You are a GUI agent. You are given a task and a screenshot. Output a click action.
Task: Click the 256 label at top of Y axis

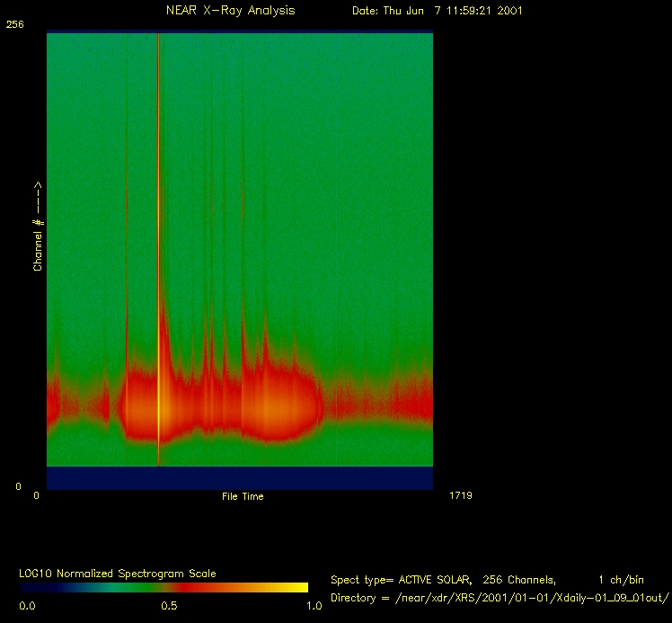tap(14, 25)
